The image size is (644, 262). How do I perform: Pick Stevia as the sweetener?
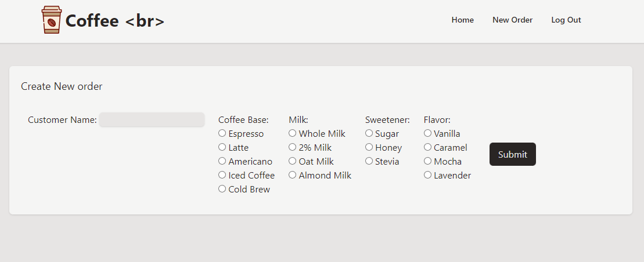(x=369, y=161)
